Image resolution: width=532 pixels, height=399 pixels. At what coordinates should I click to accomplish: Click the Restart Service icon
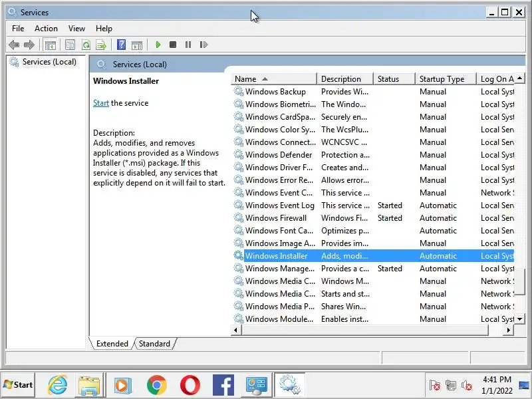[x=203, y=45]
